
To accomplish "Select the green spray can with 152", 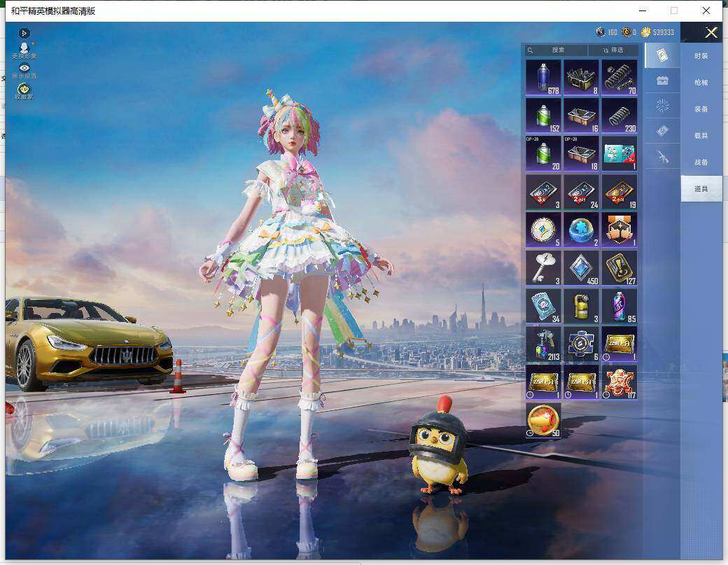I will point(543,115).
